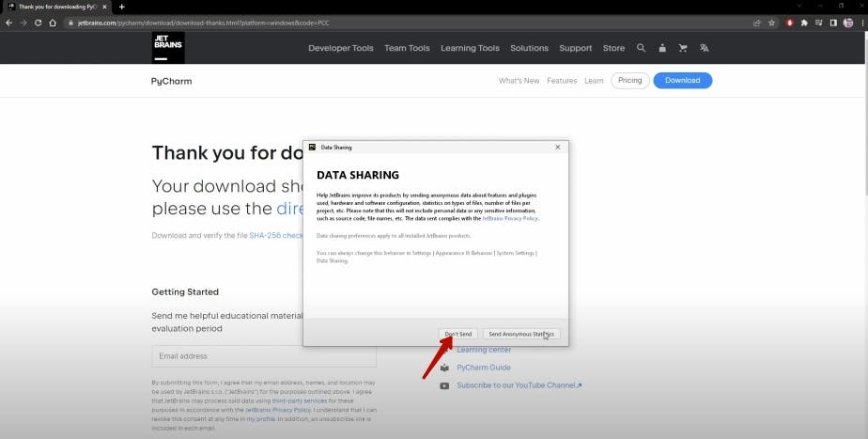Click Send Anonymous Statistics button
The height and width of the screenshot is (439, 868).
[521, 334]
